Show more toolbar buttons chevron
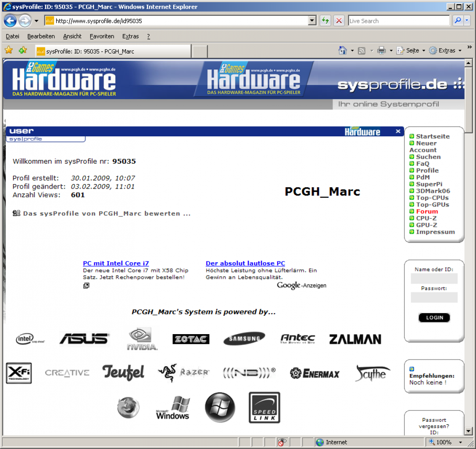The width and height of the screenshot is (476, 449). [469, 47]
